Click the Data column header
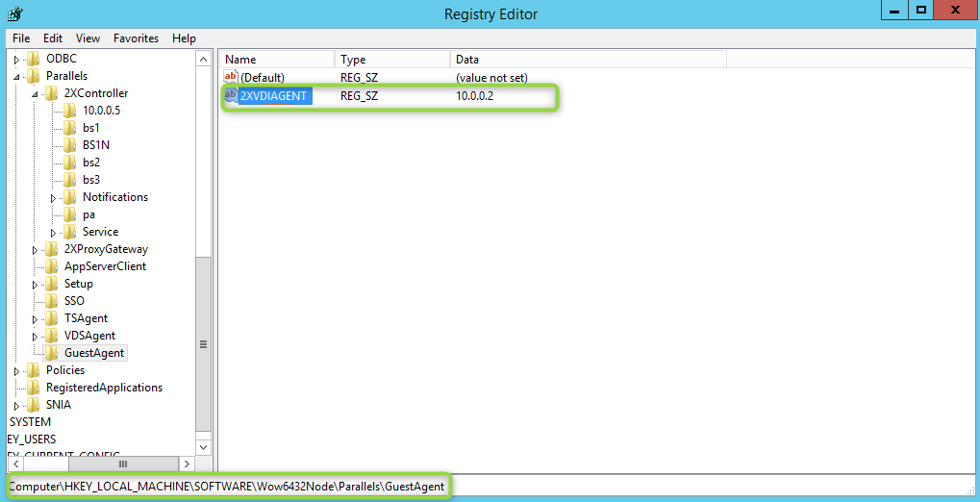980x502 pixels. pyautogui.click(x=587, y=60)
